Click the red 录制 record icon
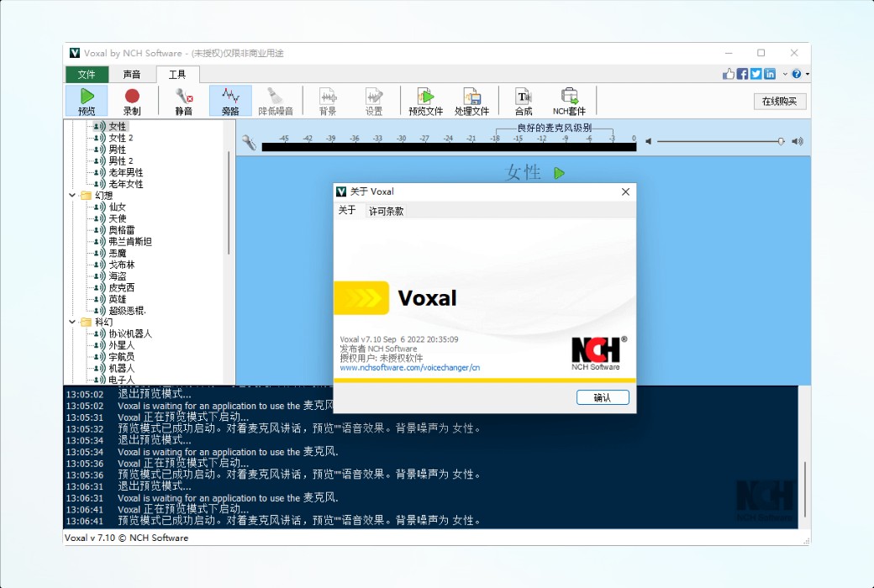Viewport: 874px width, 588px height. click(132, 97)
